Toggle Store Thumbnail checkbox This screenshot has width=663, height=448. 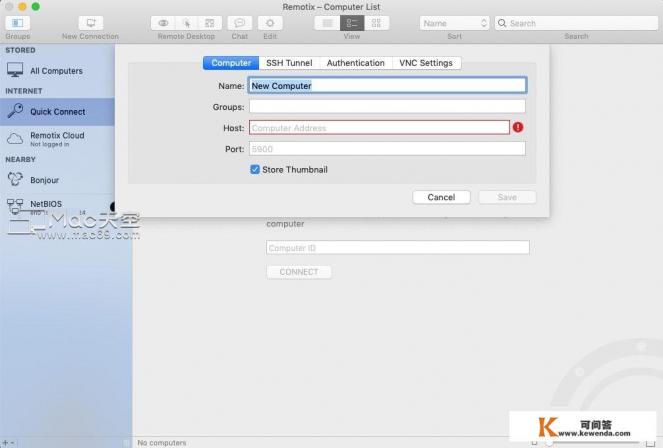point(255,169)
